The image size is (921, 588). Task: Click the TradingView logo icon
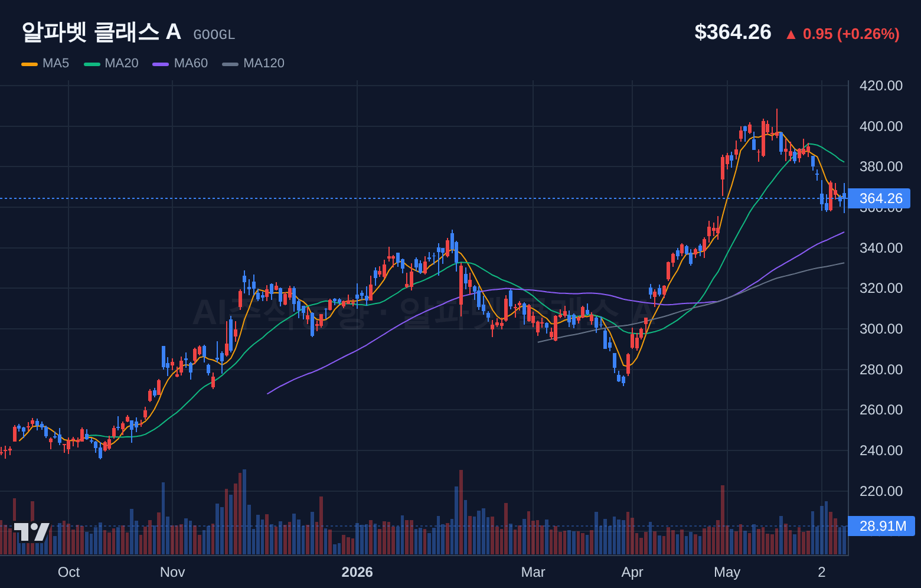(x=32, y=532)
